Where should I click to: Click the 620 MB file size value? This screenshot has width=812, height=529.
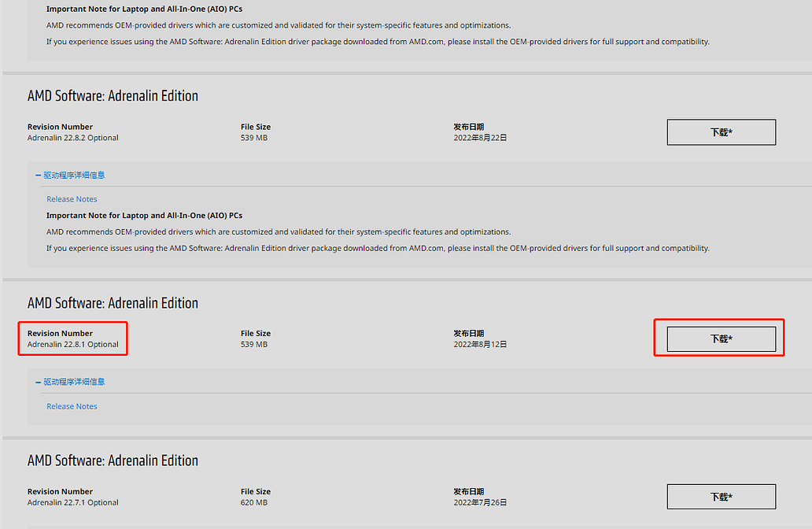(254, 502)
